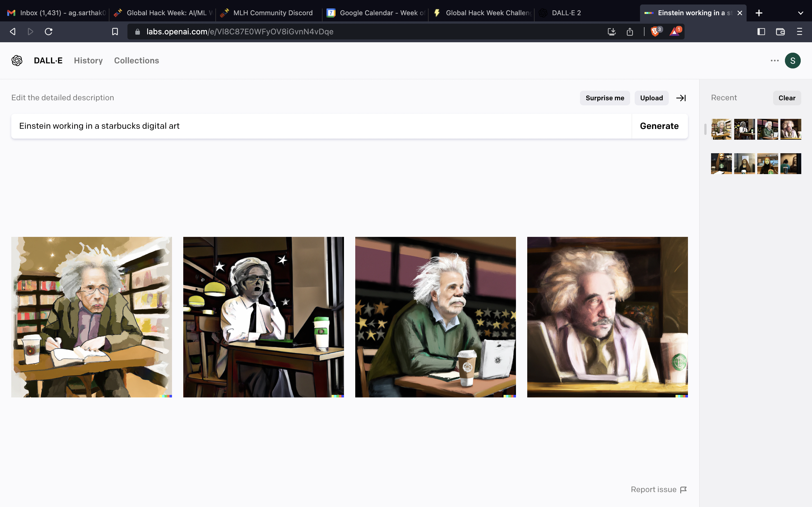Image resolution: width=812 pixels, height=507 pixels.
Task: Go to Collections page
Action: (136, 61)
